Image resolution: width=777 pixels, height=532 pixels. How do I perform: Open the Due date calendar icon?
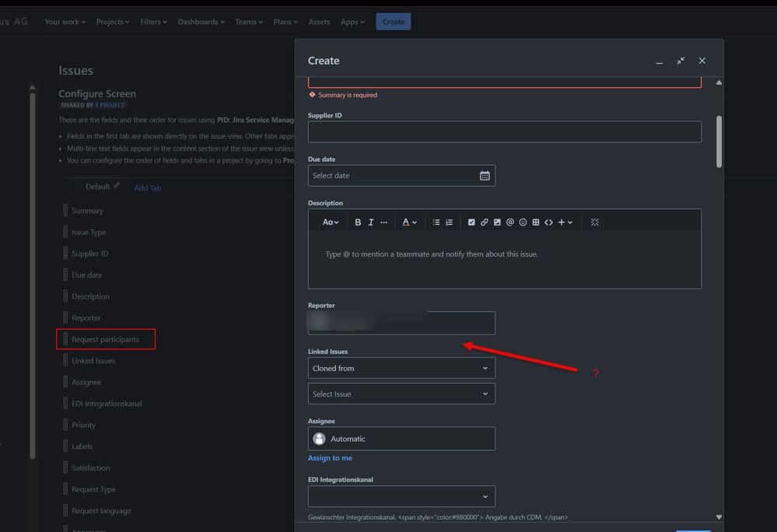pyautogui.click(x=485, y=176)
